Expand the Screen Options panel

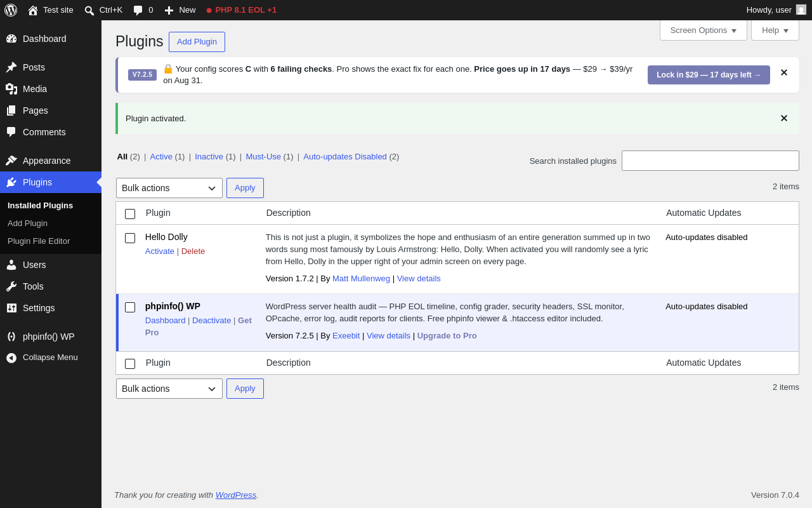pos(704,30)
